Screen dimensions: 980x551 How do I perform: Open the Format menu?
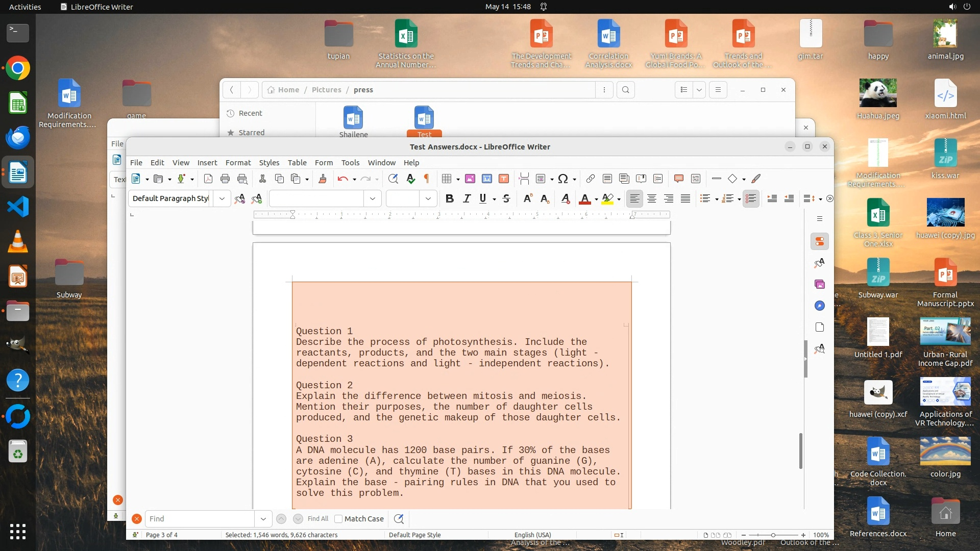238,163
